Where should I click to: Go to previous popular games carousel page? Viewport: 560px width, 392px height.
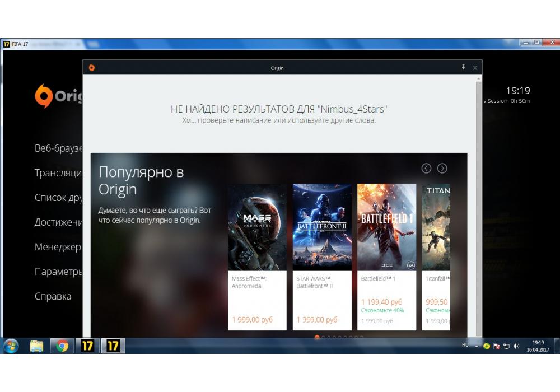[x=426, y=168]
